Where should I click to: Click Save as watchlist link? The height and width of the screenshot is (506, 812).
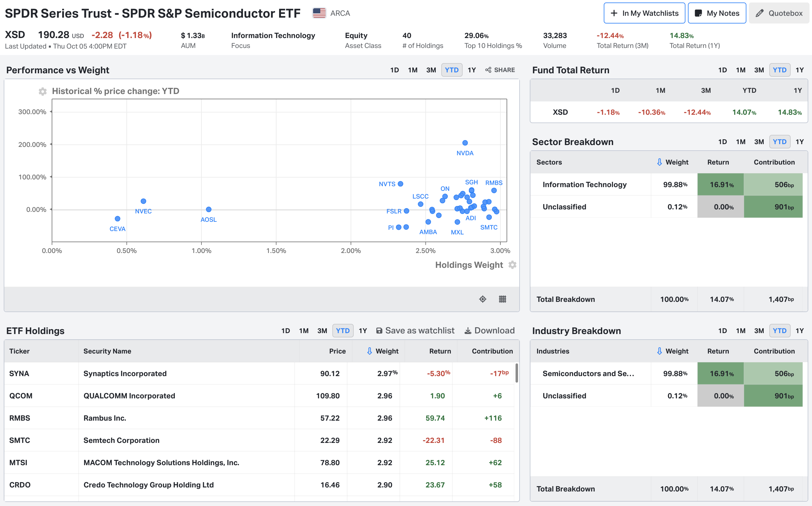point(415,331)
